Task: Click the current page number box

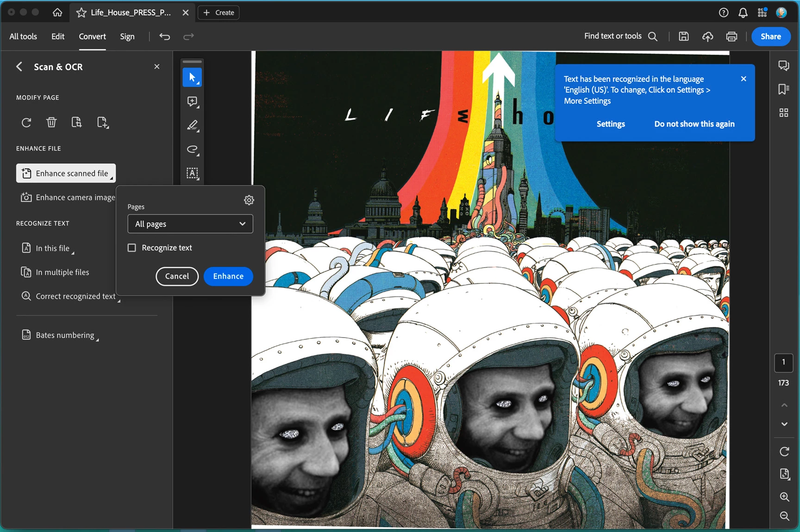Action: pos(784,363)
